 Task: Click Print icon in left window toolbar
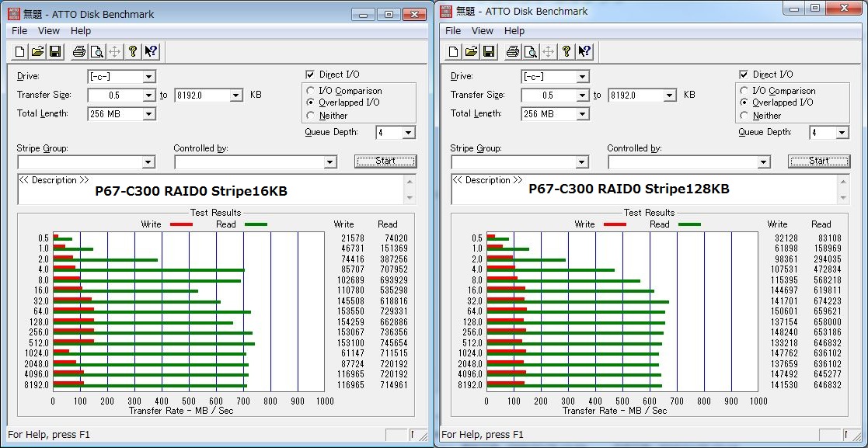pos(79,52)
